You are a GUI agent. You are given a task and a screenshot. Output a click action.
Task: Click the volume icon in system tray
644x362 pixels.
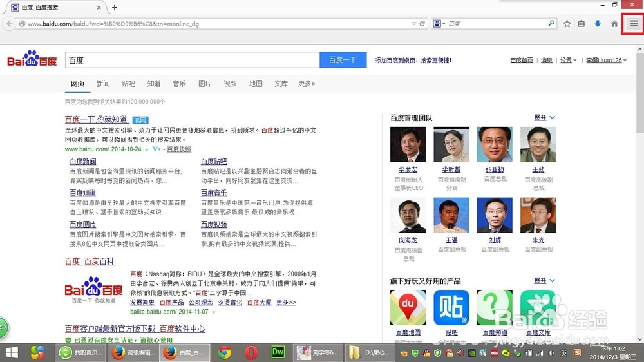(551, 353)
